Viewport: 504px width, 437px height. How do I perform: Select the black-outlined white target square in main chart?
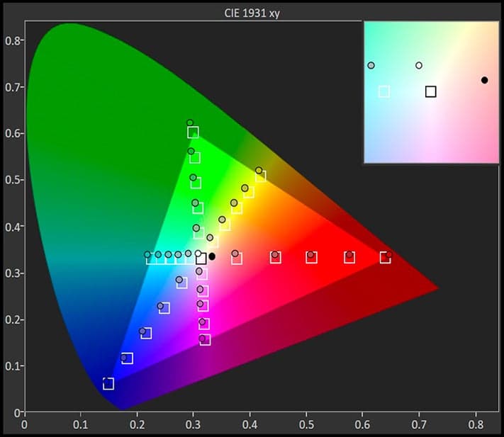(x=201, y=259)
